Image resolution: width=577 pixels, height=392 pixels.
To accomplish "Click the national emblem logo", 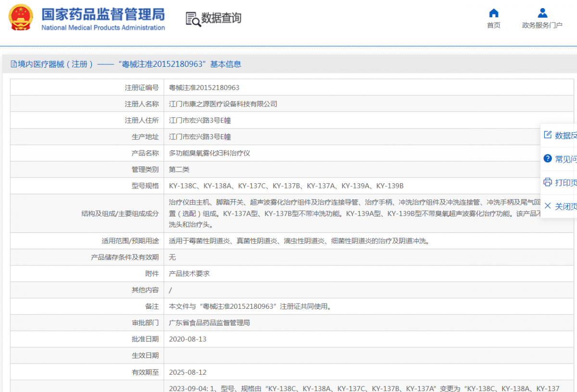I will (x=21, y=18).
